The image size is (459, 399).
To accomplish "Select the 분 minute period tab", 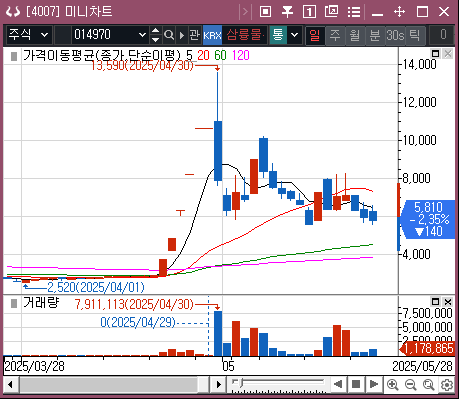I will tap(375, 35).
